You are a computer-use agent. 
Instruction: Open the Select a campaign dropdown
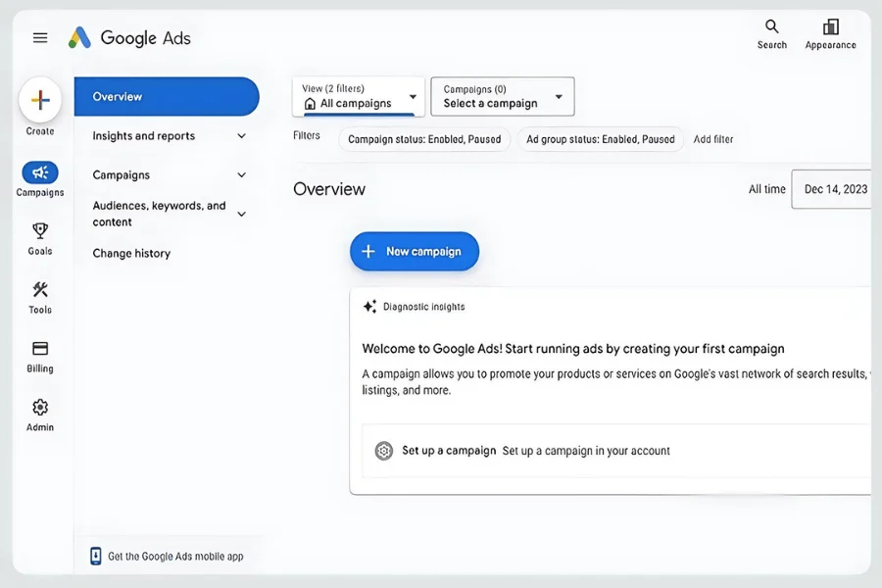(x=503, y=97)
